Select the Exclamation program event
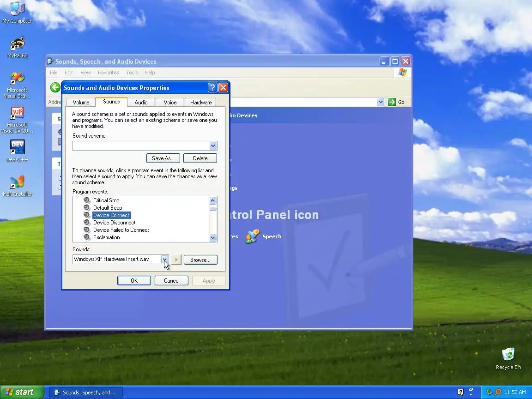532x399 pixels. point(107,237)
